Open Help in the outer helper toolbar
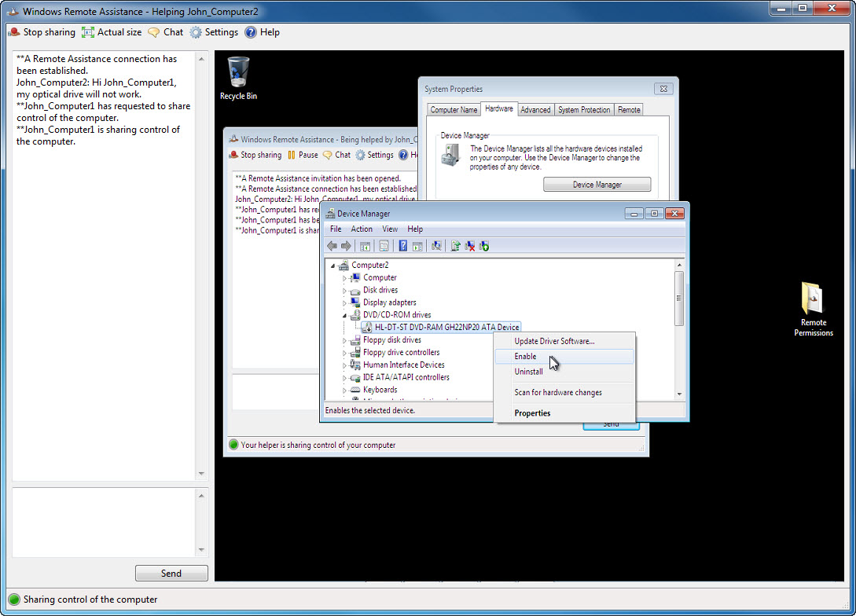The image size is (856, 616). [262, 32]
